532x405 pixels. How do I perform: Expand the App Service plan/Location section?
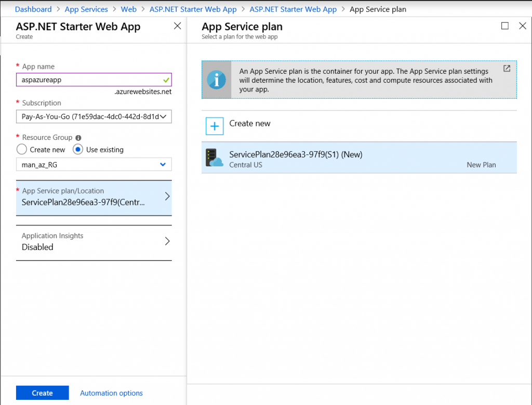(x=94, y=198)
